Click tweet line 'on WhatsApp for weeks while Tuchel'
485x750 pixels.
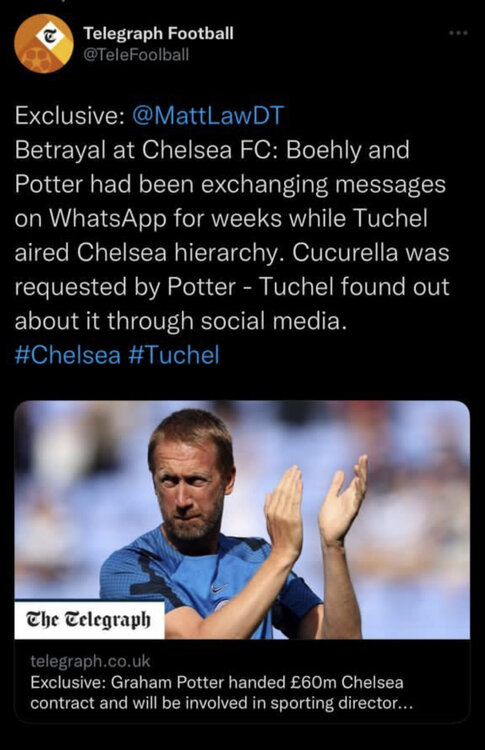pos(221,219)
